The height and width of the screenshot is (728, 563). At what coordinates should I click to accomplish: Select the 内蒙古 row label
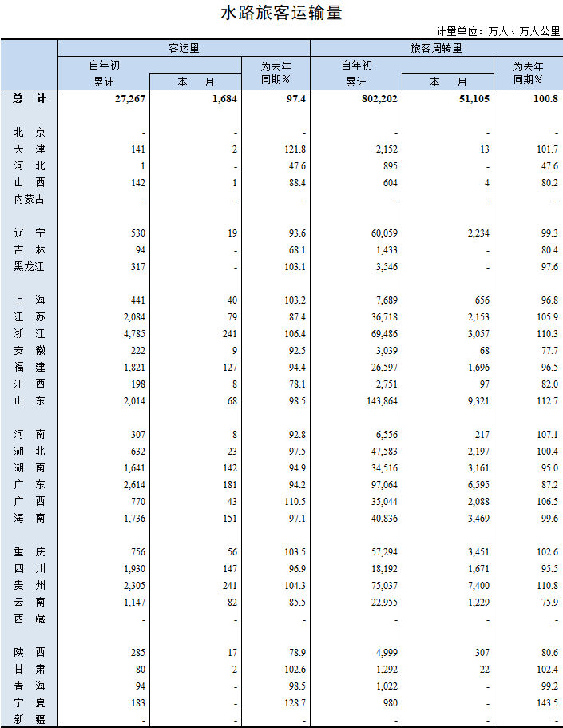29,199
